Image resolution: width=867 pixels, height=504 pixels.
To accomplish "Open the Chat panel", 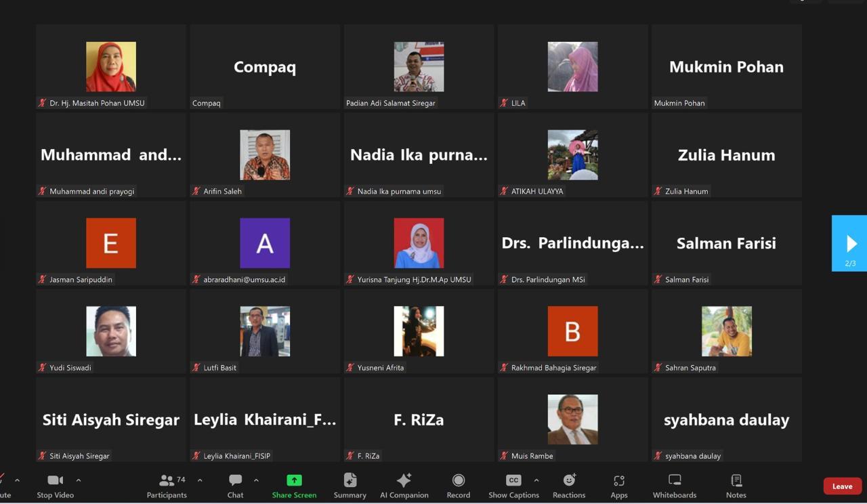I will 235,485.
